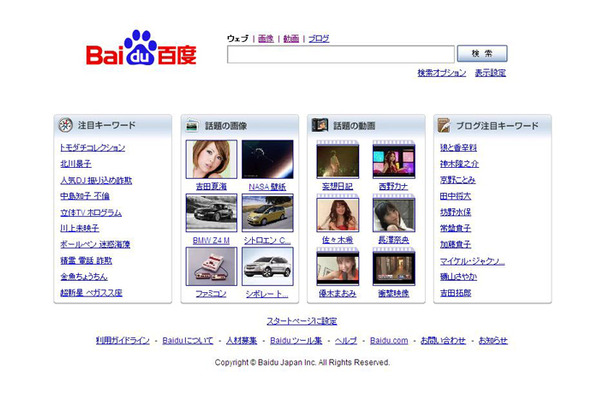Screen dimensions: 610x400
Task: Play the 佐々木希 video thumbnail
Action: point(338,214)
